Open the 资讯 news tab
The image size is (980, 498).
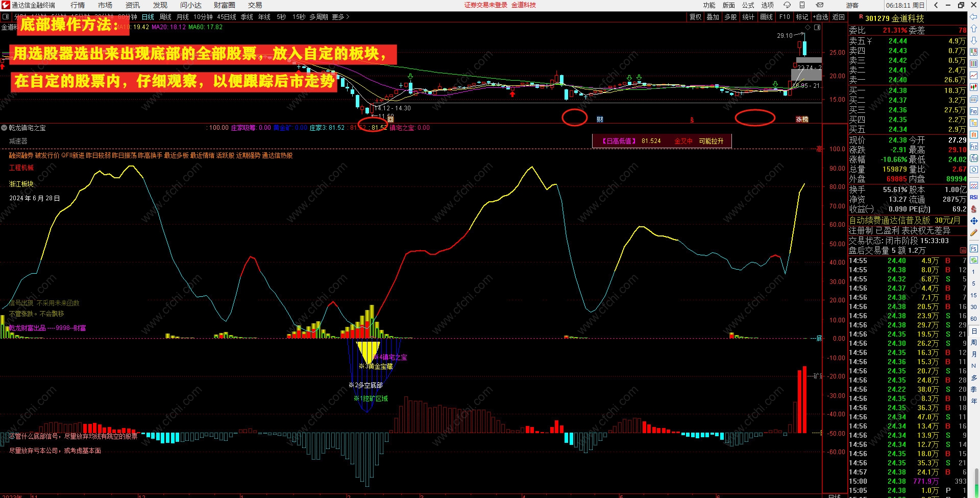pyautogui.click(x=133, y=5)
